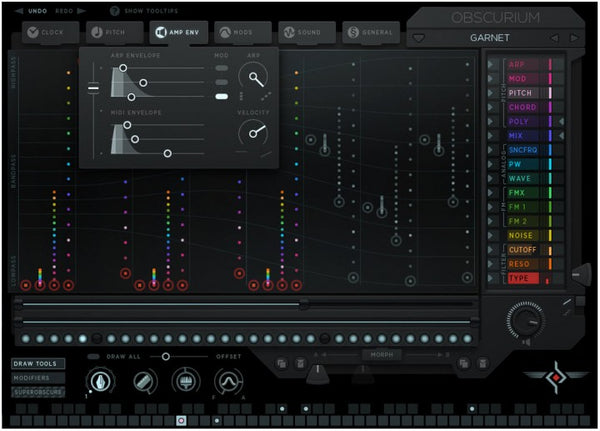
Task: Expand the ARP lane arrow
Action: pos(492,64)
